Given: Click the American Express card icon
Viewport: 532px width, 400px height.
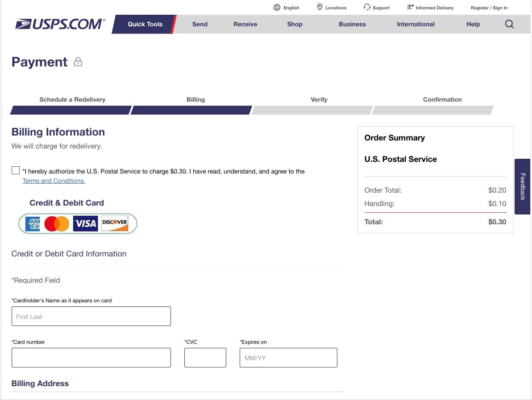Looking at the screenshot, I should coord(33,223).
